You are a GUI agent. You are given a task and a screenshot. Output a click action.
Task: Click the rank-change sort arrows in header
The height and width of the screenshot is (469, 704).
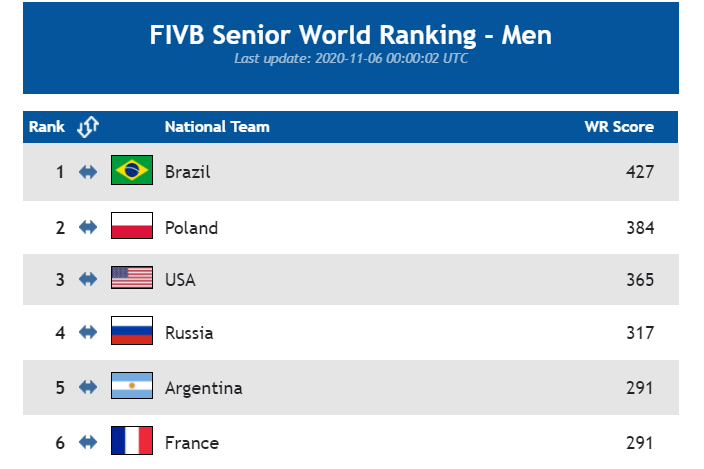pos(88,127)
